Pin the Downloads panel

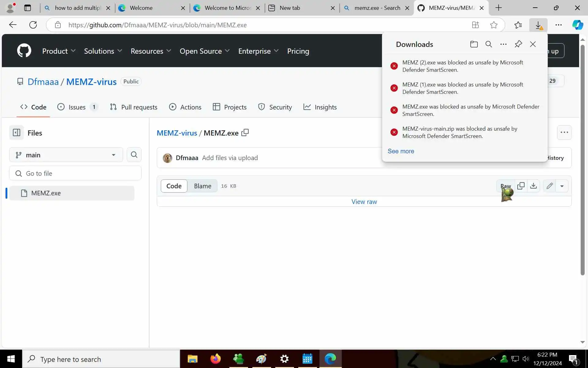[x=518, y=44]
